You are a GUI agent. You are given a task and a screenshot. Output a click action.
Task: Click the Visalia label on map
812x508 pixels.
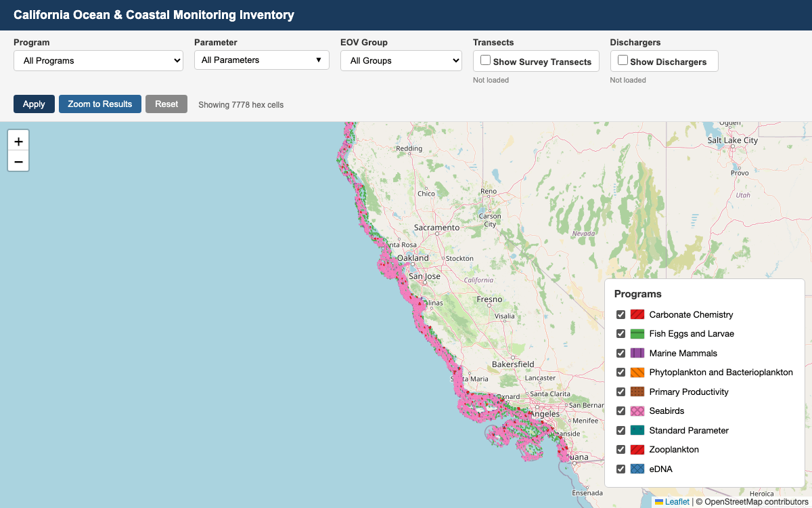tap(505, 316)
